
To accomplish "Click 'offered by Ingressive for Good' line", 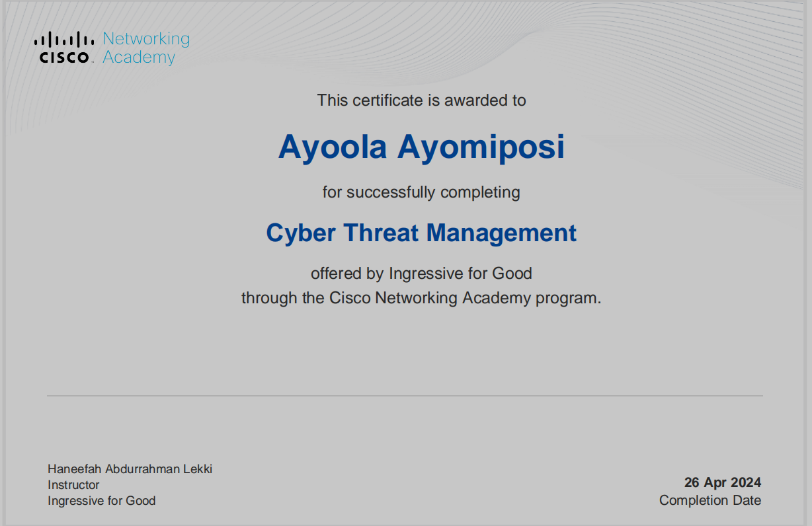I will 421,273.
